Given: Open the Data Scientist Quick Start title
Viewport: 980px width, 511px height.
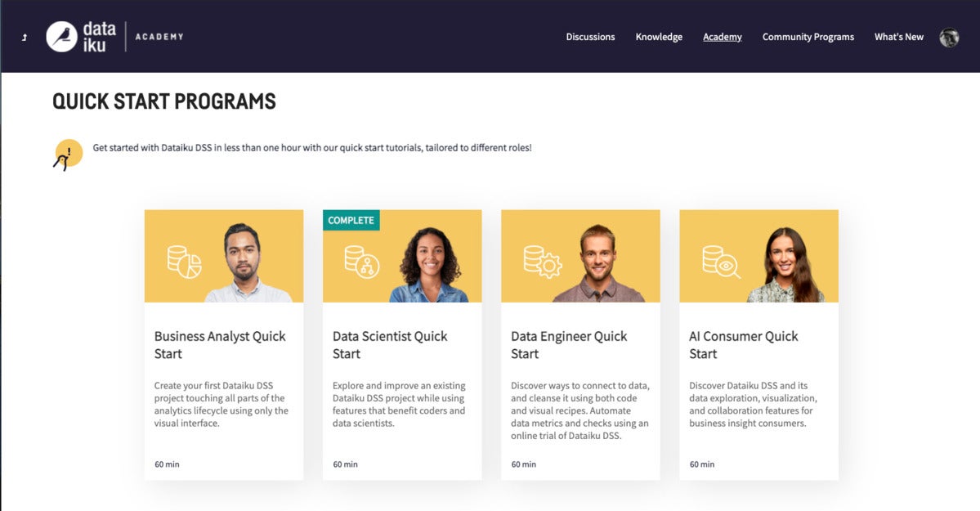Looking at the screenshot, I should (x=390, y=345).
